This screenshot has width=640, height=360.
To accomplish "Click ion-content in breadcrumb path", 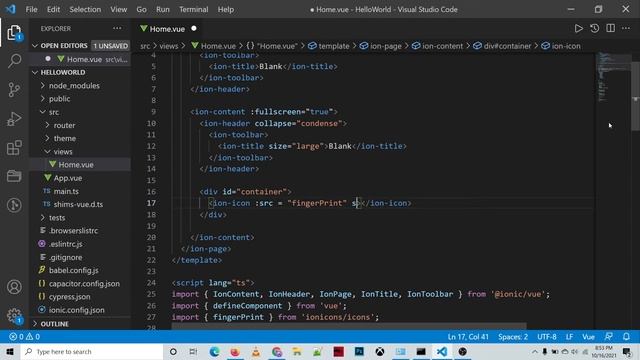I will 442,46.
